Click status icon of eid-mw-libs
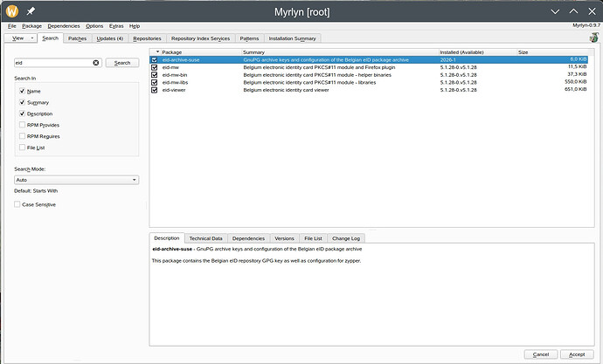 (x=155, y=82)
